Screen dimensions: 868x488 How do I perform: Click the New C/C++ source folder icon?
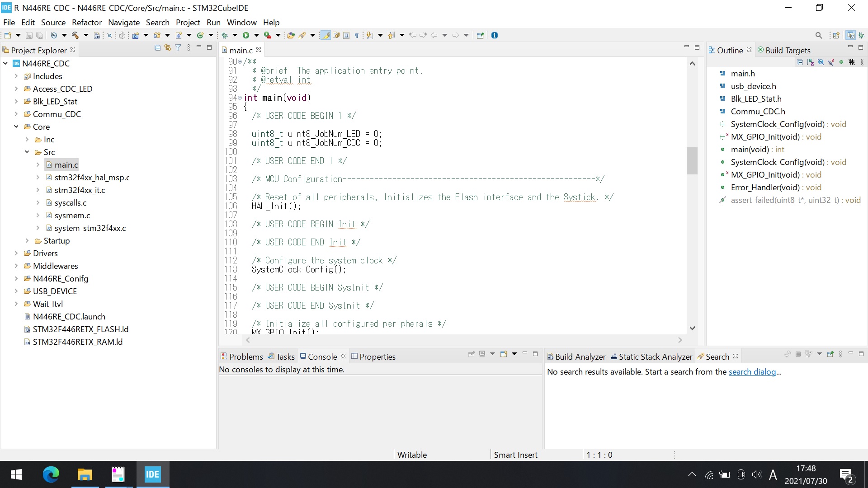[x=157, y=35]
